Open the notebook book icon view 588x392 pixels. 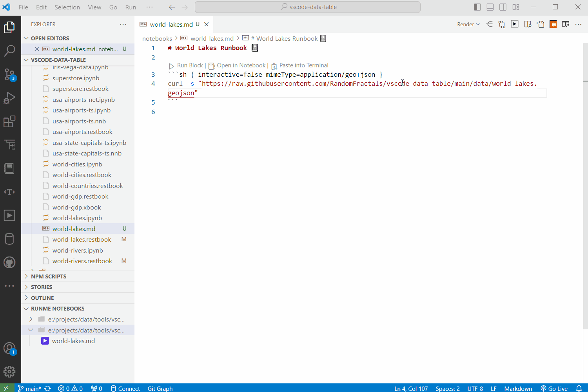pos(9,168)
